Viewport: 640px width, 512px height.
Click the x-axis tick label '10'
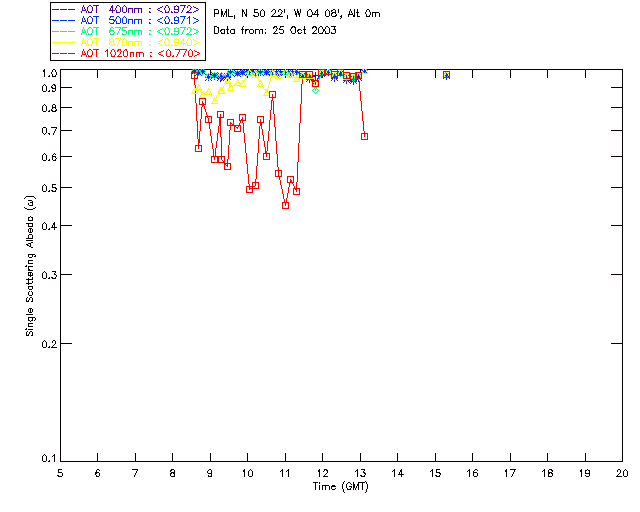pyautogui.click(x=247, y=473)
